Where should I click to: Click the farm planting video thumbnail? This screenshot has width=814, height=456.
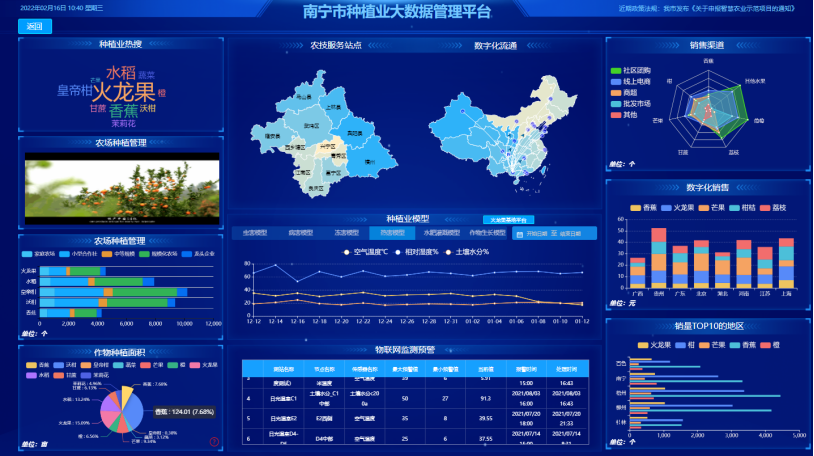coord(121,187)
